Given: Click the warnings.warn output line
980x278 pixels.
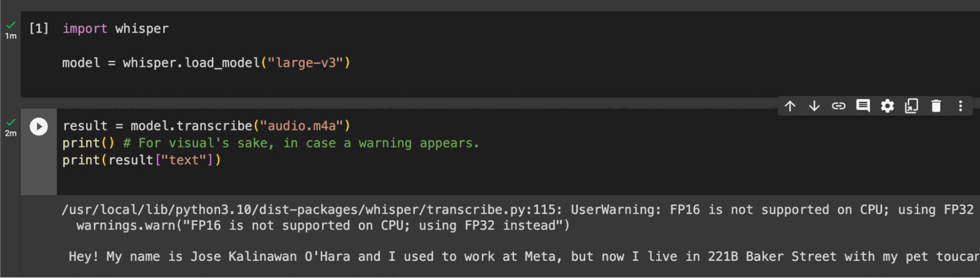Looking at the screenshot, I should 323,226.
